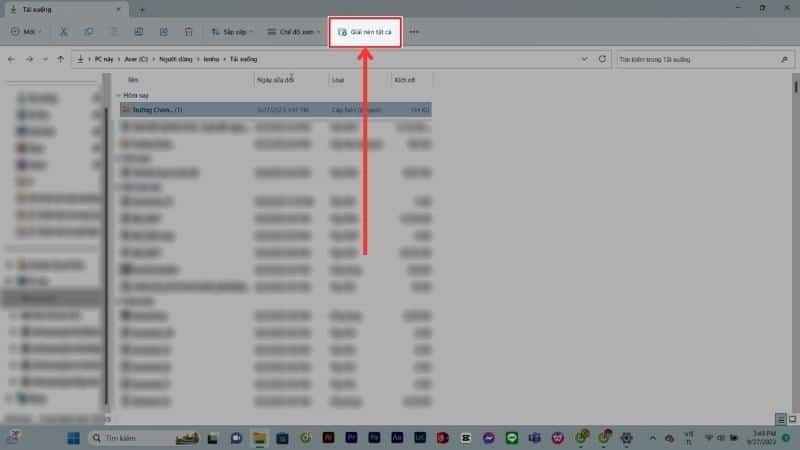Launch Photoshop from the taskbar

[x=373, y=438]
